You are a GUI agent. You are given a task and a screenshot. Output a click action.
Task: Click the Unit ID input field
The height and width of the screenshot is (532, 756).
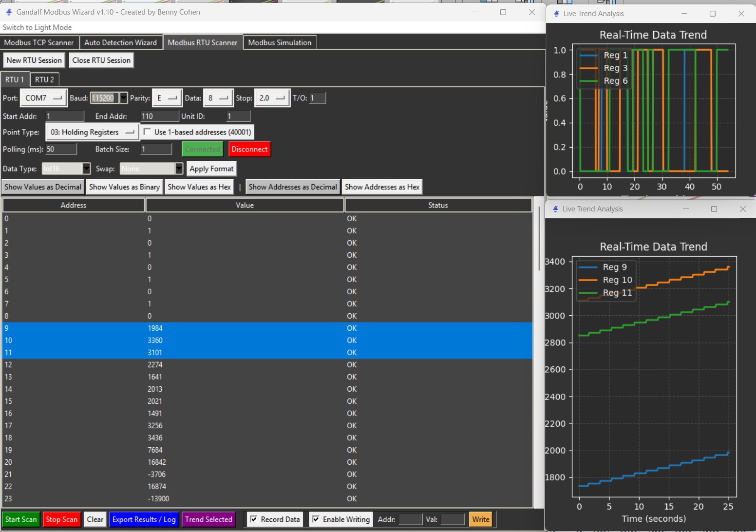(239, 116)
